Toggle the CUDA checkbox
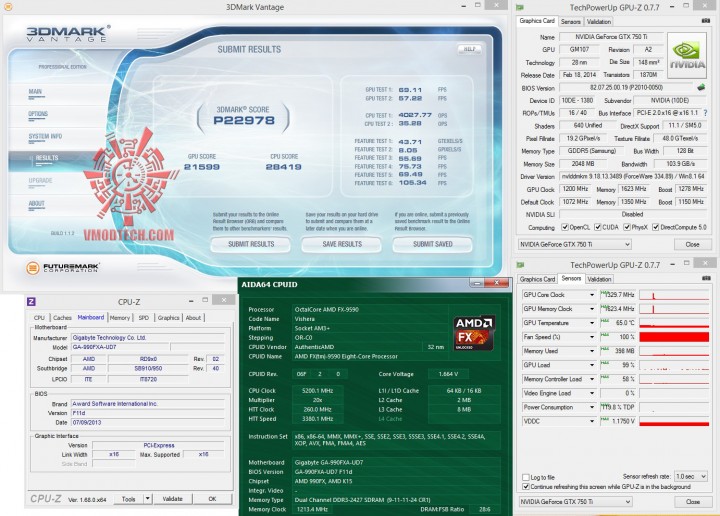The width and height of the screenshot is (720, 516). pos(597,227)
